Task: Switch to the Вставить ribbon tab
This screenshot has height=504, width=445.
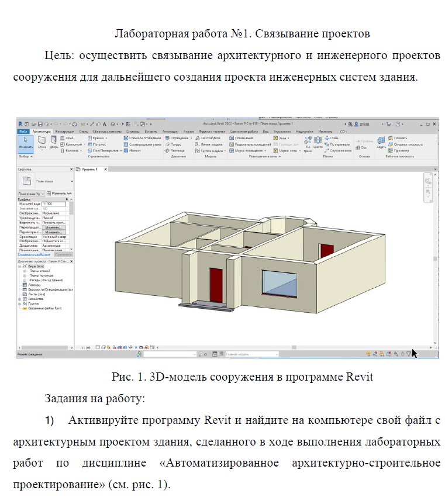Action: [x=151, y=132]
